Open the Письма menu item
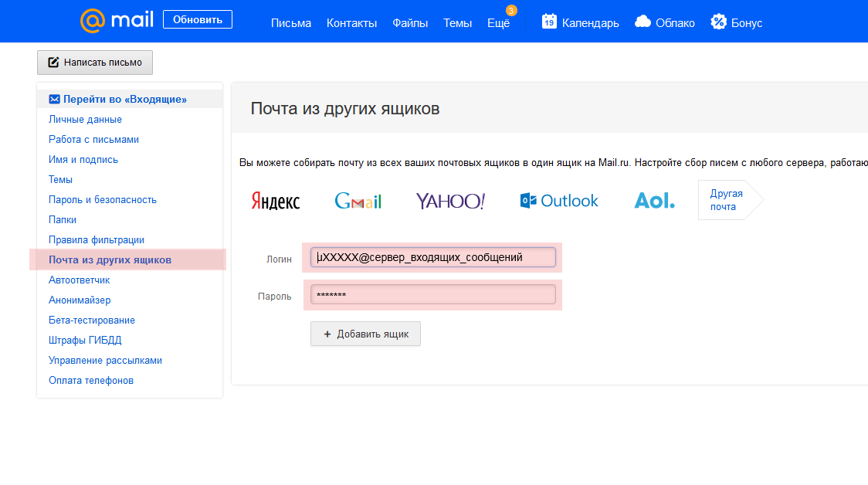 click(x=290, y=23)
